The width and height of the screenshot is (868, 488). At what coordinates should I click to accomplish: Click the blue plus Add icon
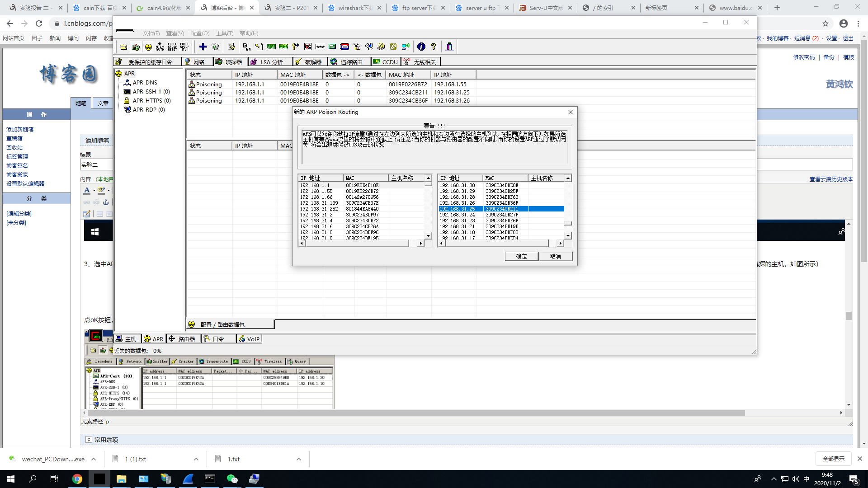[x=203, y=47]
